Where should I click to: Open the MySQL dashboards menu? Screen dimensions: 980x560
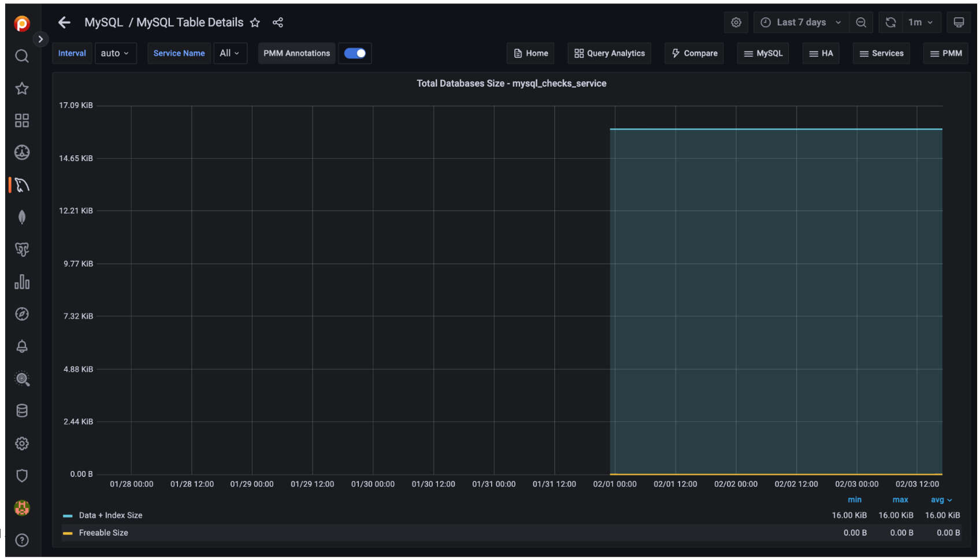763,53
